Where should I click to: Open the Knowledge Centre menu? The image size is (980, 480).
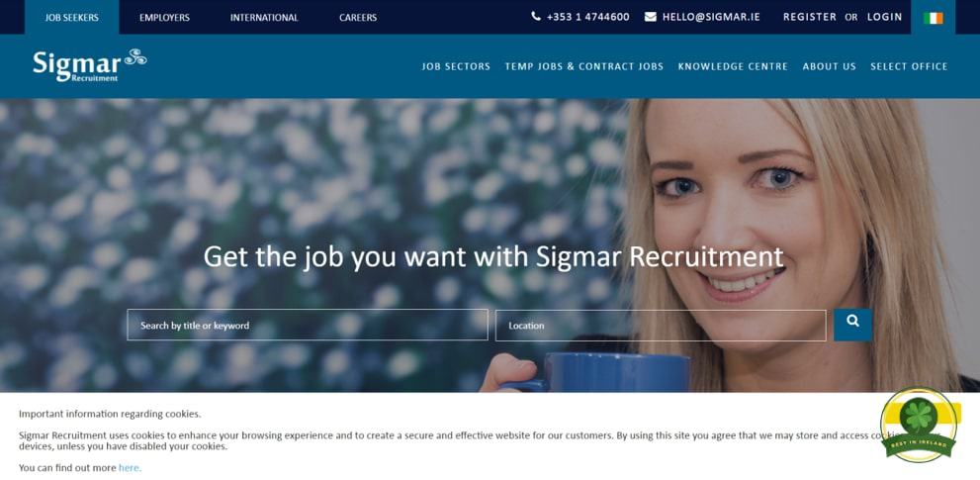(x=733, y=66)
